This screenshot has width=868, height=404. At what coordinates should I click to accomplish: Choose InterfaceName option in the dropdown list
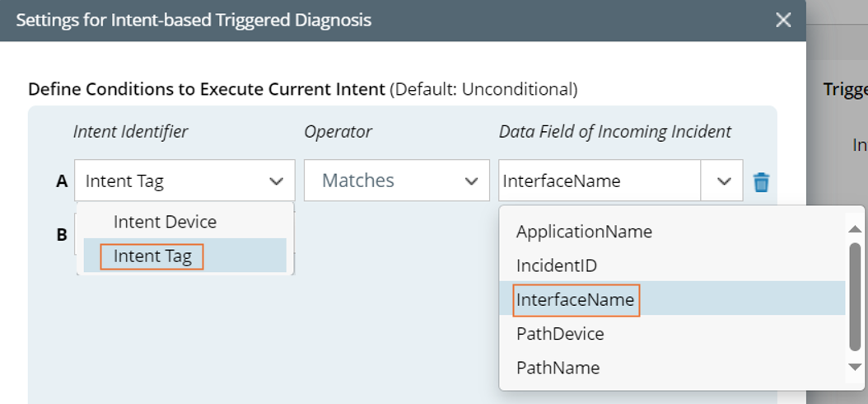(x=575, y=300)
